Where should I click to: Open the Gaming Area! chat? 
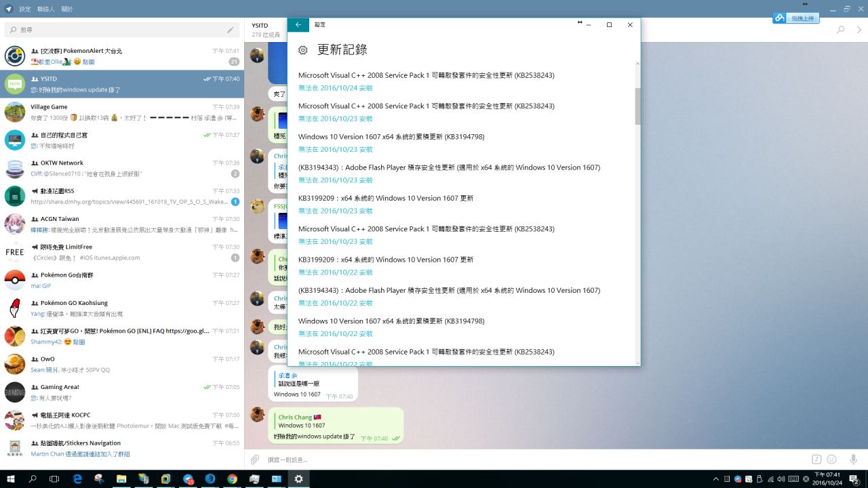click(x=122, y=392)
